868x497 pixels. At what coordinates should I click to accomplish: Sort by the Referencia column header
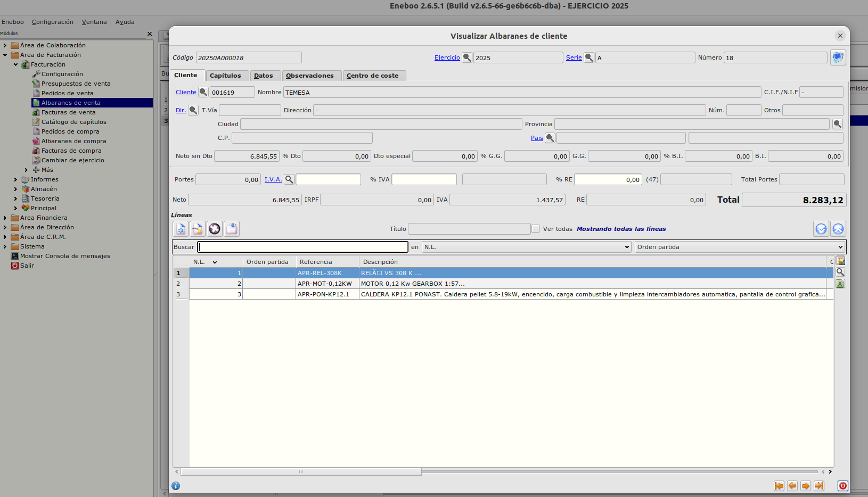coord(327,262)
